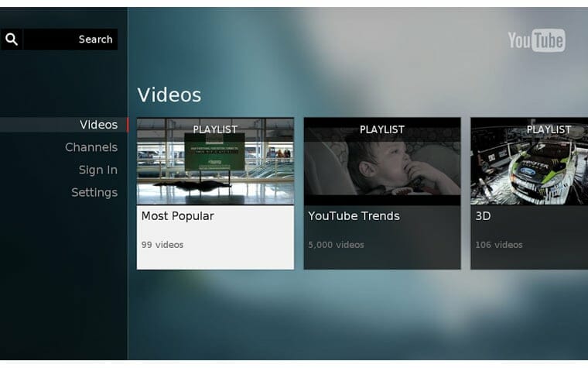This screenshot has height=368, width=588.
Task: Click the '106 videos' count text
Action: coord(499,245)
